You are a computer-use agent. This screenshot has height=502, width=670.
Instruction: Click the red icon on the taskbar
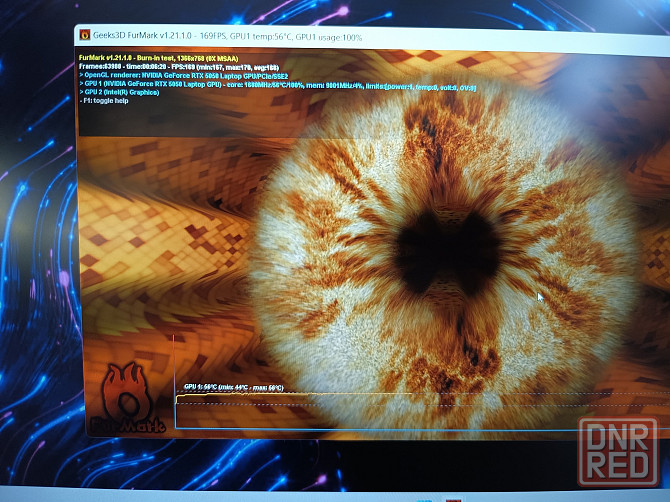click(454, 496)
